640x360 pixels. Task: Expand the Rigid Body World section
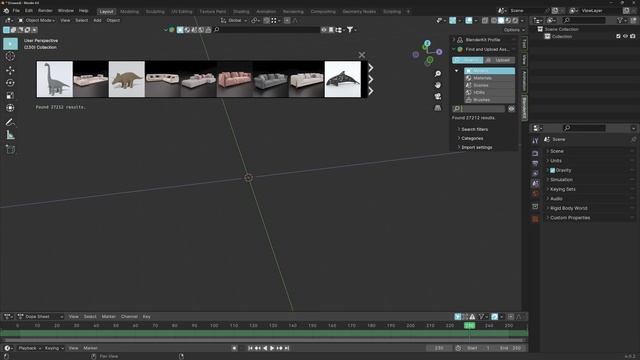tap(568, 208)
